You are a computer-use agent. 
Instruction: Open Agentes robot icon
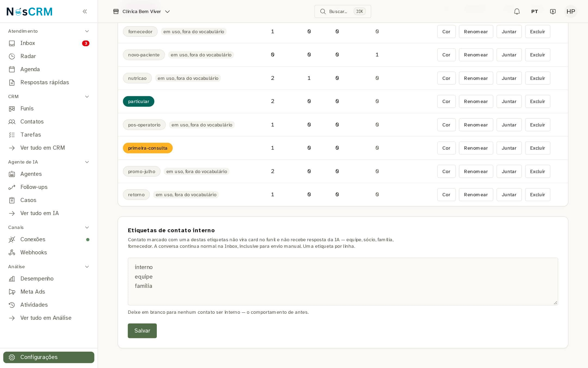pyautogui.click(x=12, y=174)
